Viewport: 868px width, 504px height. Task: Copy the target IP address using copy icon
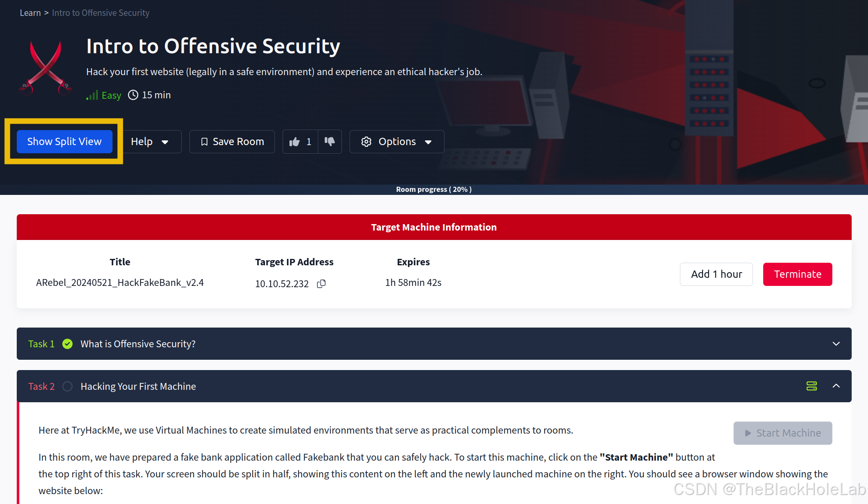tap(321, 283)
